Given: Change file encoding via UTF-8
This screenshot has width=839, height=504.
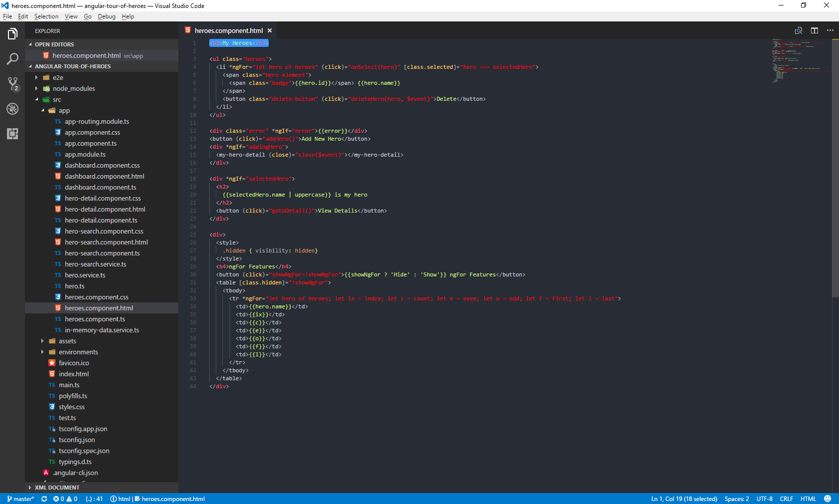Looking at the screenshot, I should 764,499.
